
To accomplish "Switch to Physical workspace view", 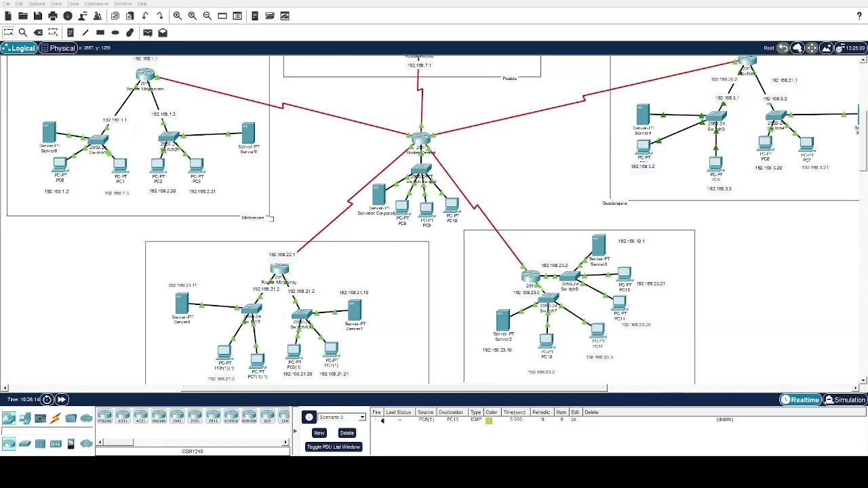I will pyautogui.click(x=58, y=48).
